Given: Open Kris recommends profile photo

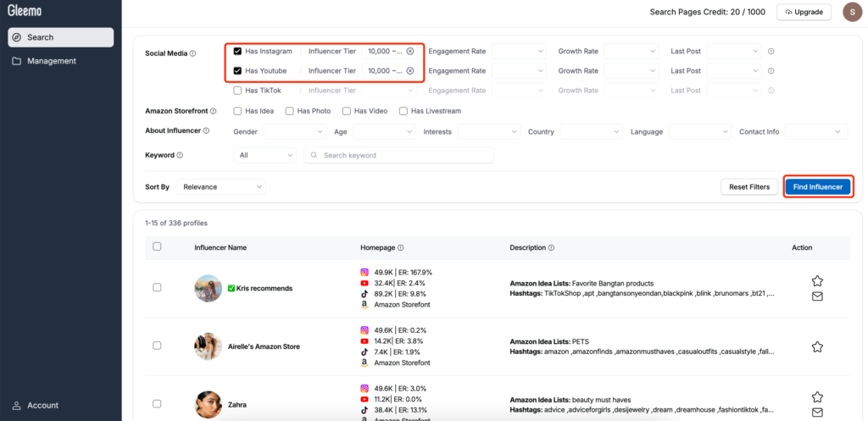Looking at the screenshot, I should click(209, 288).
